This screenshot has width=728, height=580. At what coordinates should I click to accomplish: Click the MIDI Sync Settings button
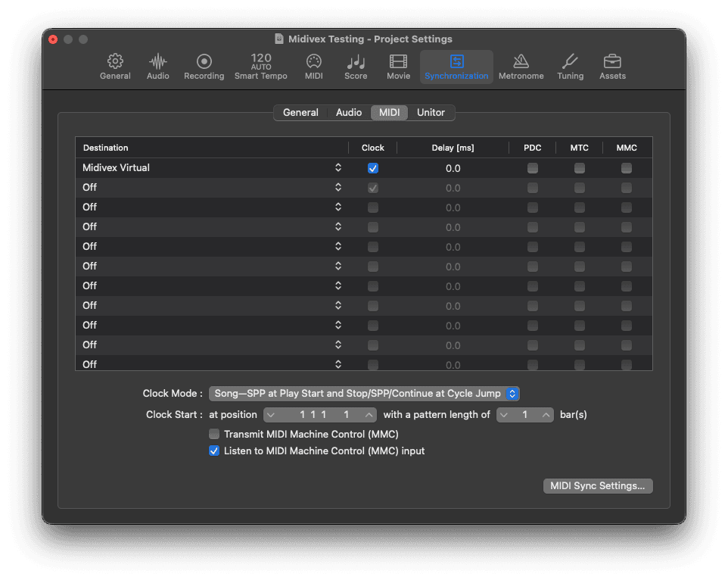(598, 486)
